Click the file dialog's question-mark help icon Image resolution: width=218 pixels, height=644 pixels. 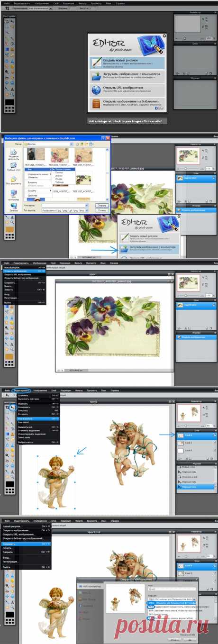tap(103, 137)
